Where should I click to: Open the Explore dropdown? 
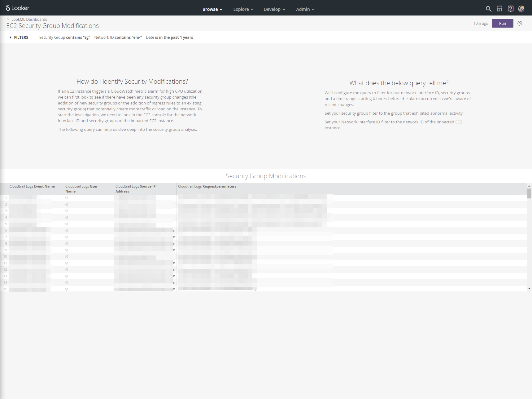click(243, 9)
